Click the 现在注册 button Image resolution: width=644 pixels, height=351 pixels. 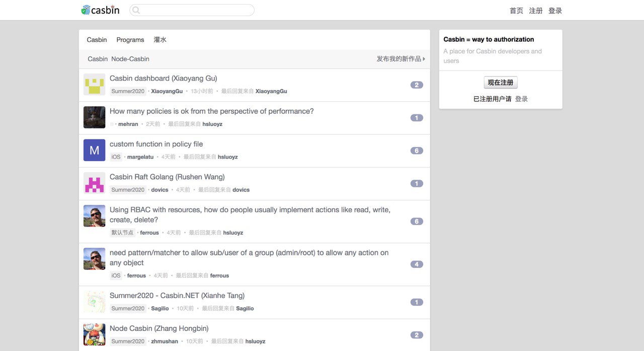[501, 83]
